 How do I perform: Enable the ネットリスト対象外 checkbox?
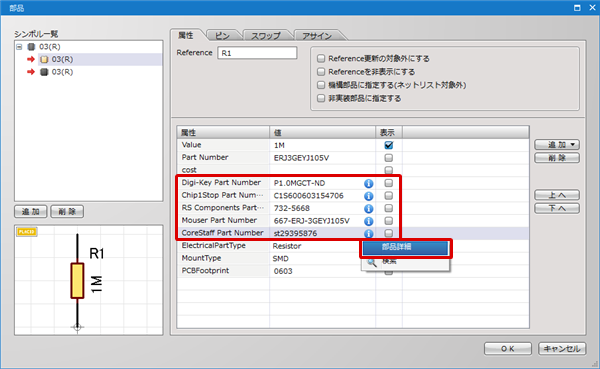tap(321, 85)
